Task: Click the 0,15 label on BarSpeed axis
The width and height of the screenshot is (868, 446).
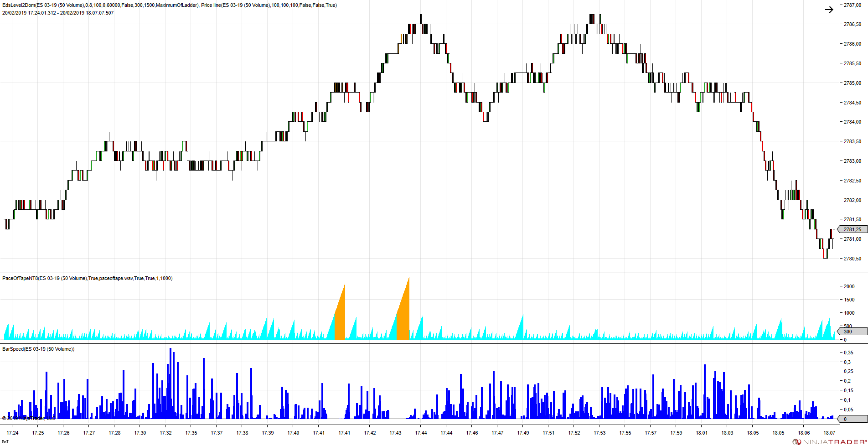Action: click(848, 390)
